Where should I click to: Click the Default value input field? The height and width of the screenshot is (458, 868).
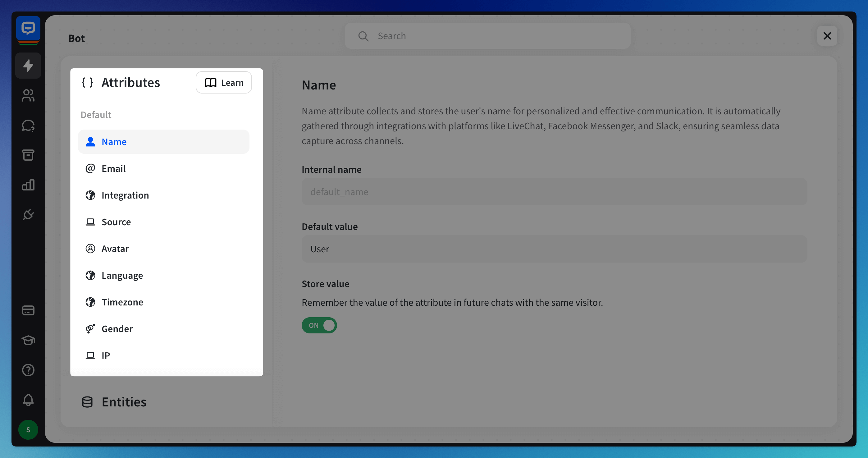click(554, 249)
